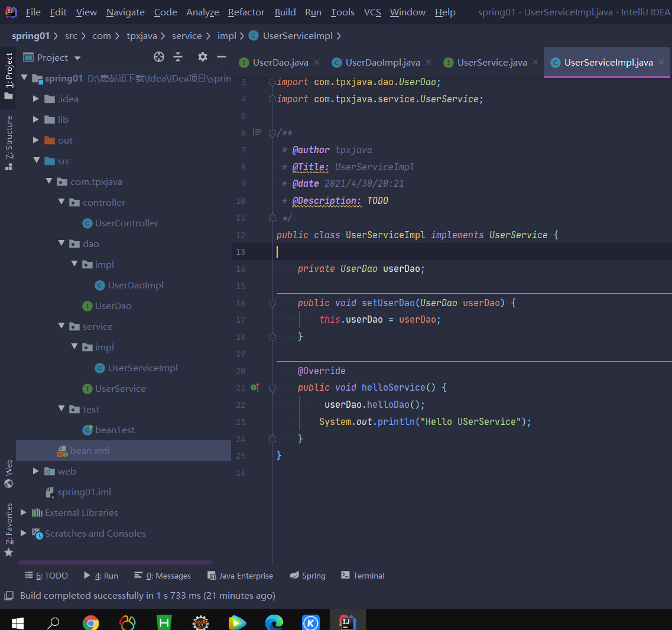The image size is (672, 630).
Task: Click the implements-method gutter icon on line 21
Action: pos(255,388)
